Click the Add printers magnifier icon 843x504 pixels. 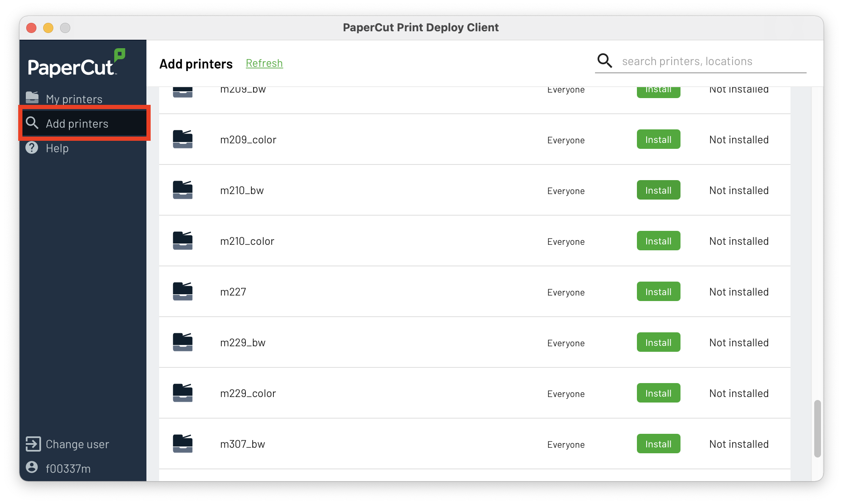click(33, 123)
